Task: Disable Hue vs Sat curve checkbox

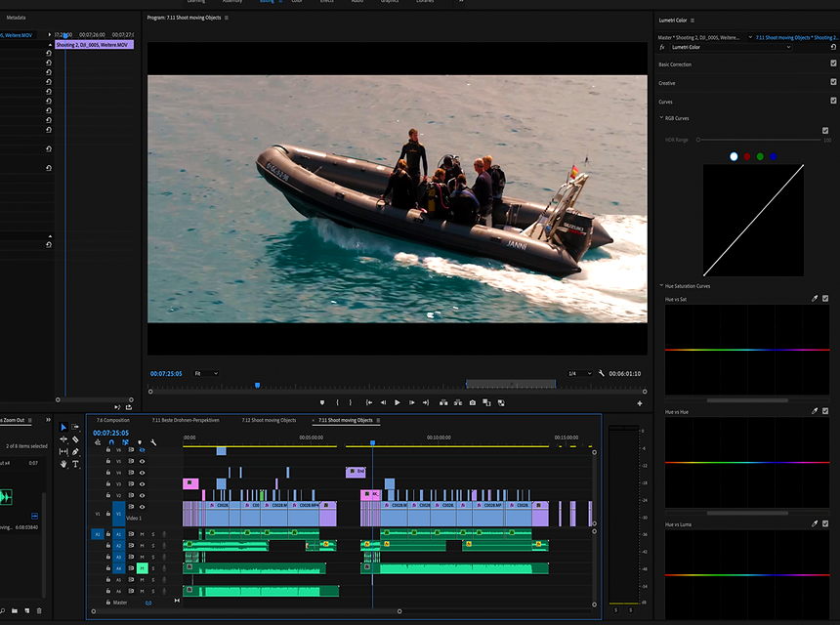Action: [x=825, y=299]
